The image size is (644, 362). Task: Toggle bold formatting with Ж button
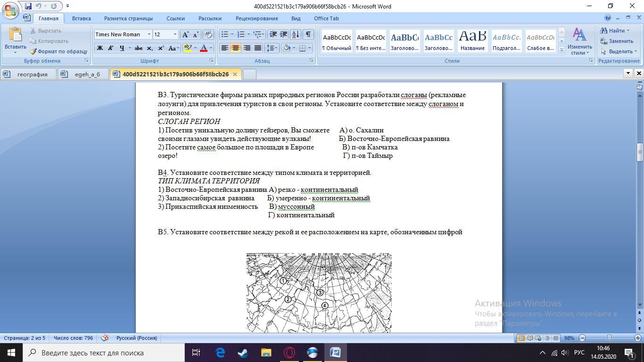coord(99,48)
